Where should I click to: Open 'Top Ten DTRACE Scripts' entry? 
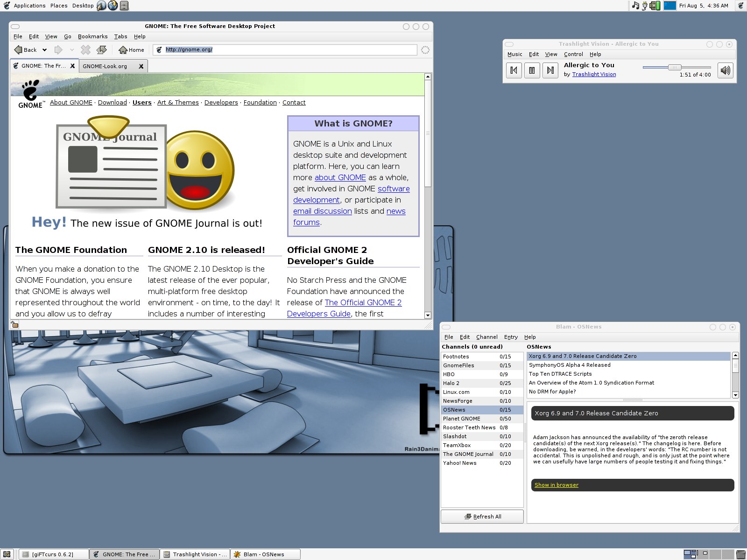pos(628,374)
